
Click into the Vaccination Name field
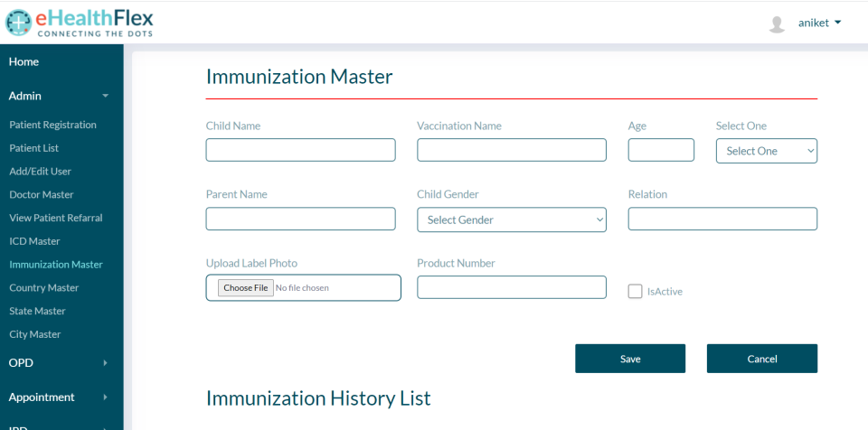(x=511, y=150)
